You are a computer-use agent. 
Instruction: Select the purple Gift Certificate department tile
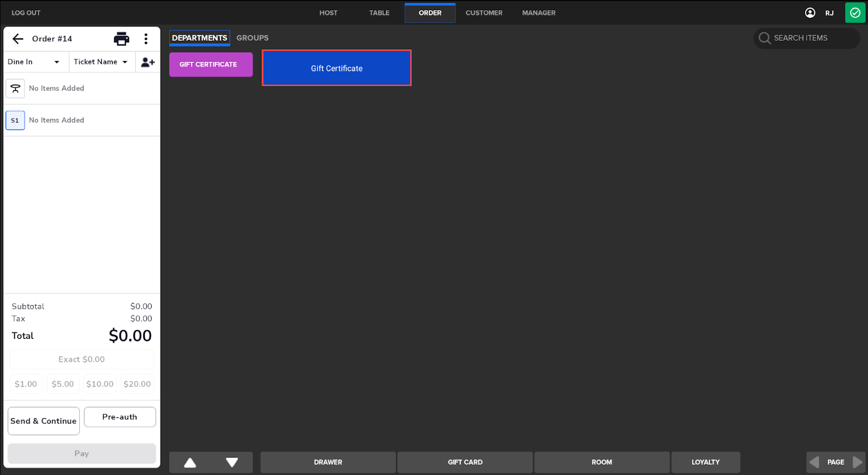[210, 65]
